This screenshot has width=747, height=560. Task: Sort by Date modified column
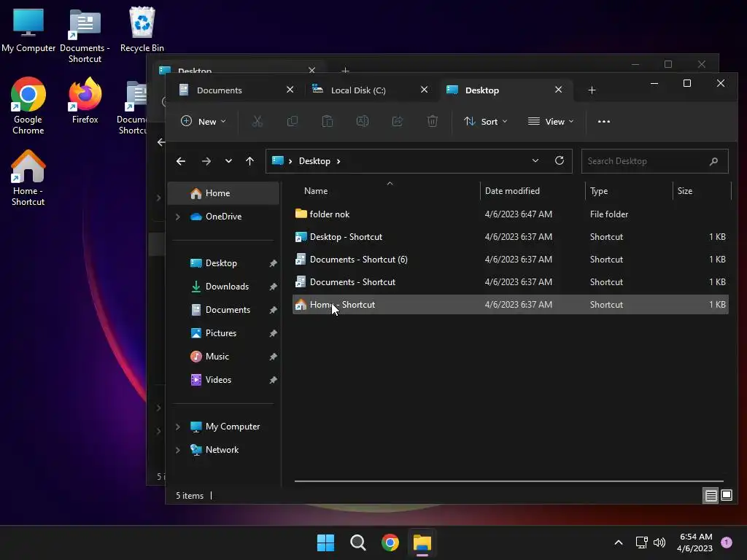click(533, 191)
